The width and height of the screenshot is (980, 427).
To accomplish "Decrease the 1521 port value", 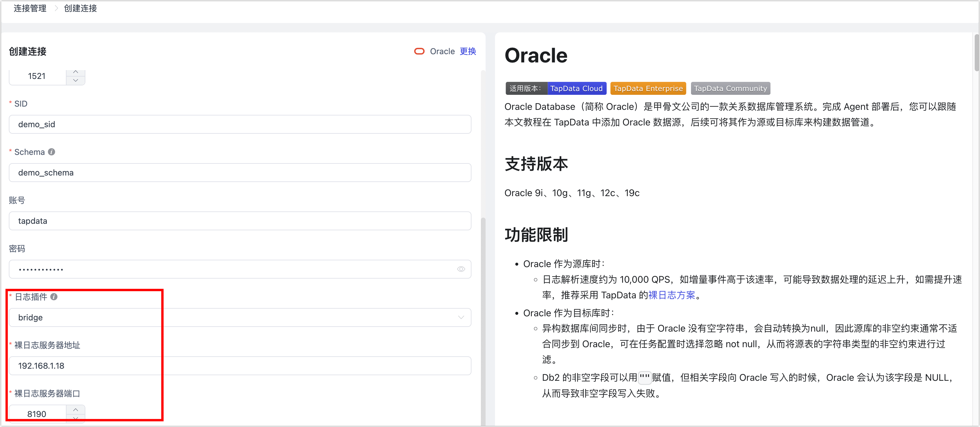I will point(76,80).
